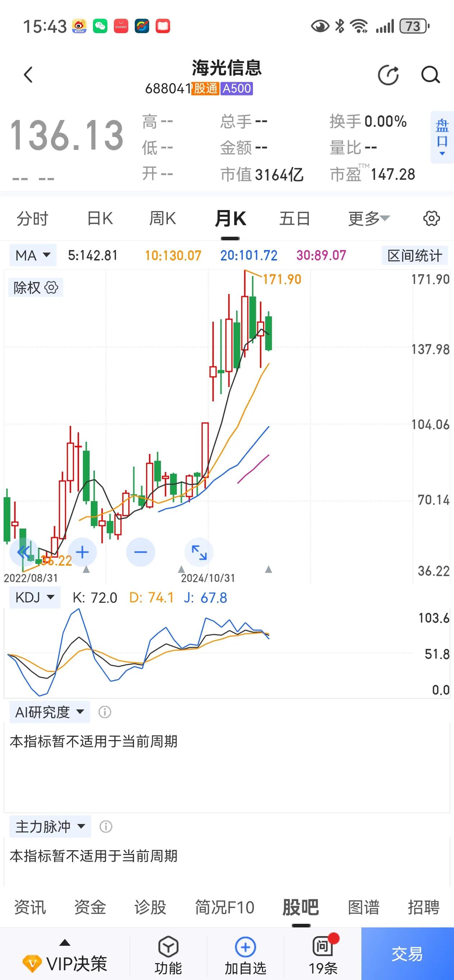Switch chart to fullscreen with expand icon
This screenshot has width=454, height=980.
[199, 552]
